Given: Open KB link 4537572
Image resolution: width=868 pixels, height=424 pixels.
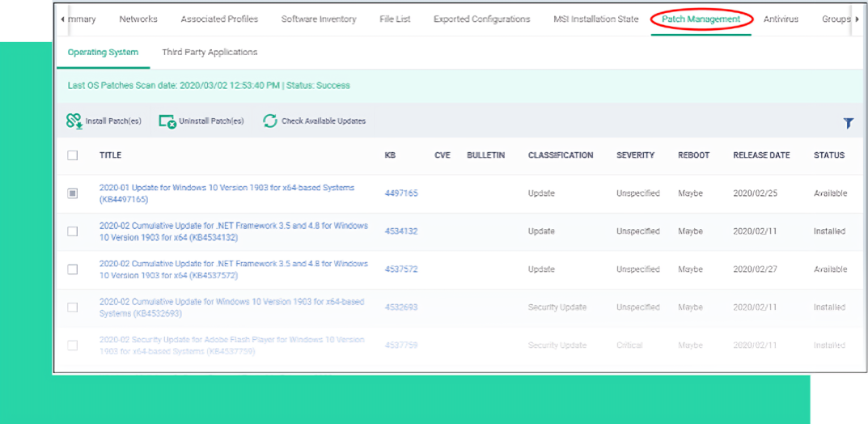Looking at the screenshot, I should (x=401, y=269).
